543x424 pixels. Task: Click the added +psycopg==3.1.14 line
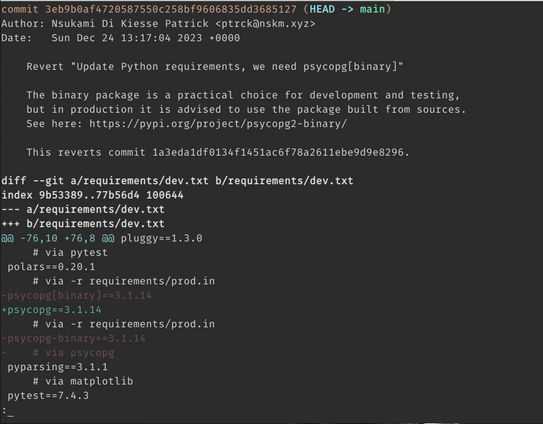[51, 310]
